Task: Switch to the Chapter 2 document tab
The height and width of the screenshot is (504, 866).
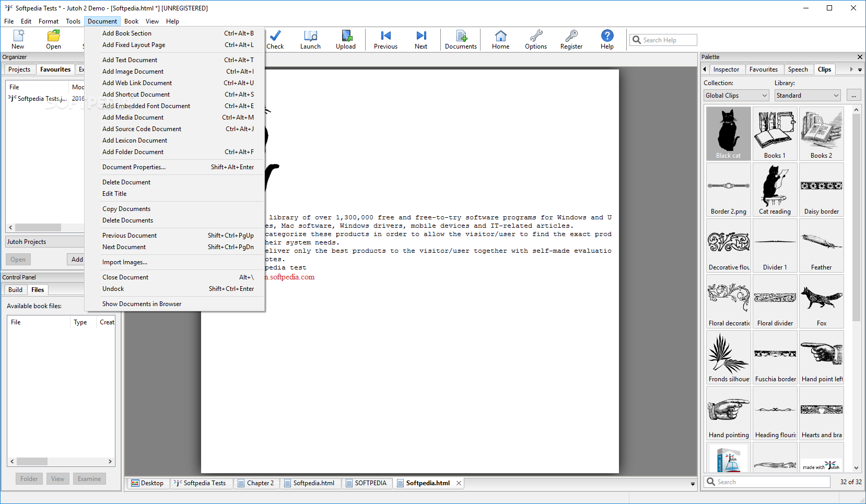Action: click(x=255, y=483)
